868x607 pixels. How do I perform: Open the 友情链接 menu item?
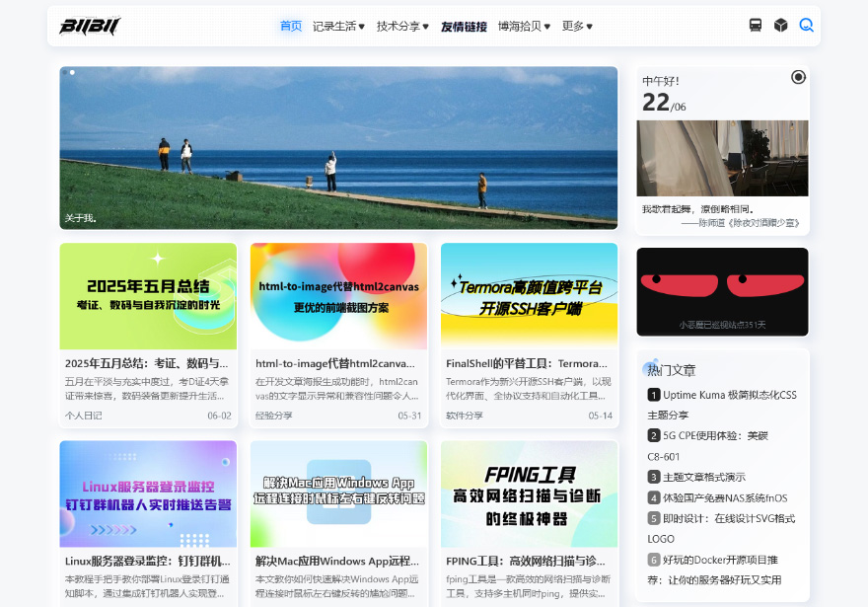(464, 27)
